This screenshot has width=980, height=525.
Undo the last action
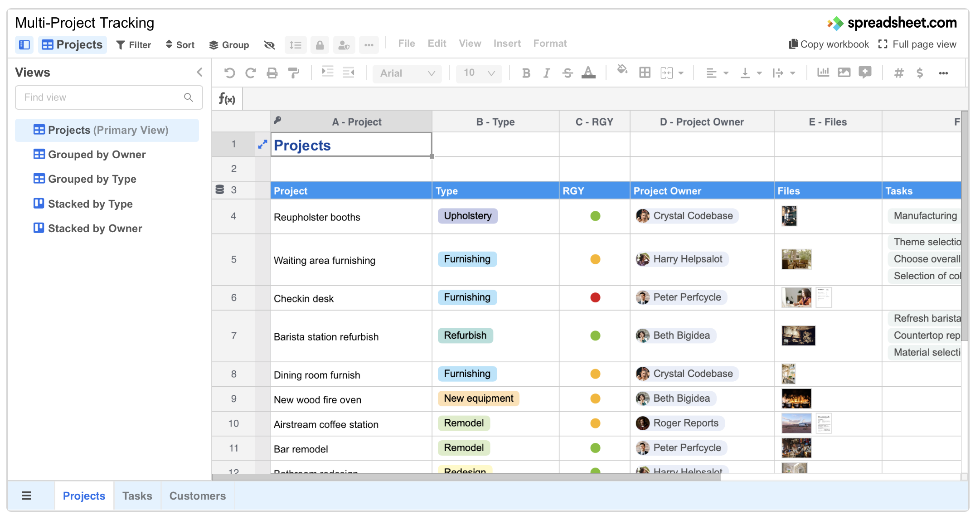[229, 73]
